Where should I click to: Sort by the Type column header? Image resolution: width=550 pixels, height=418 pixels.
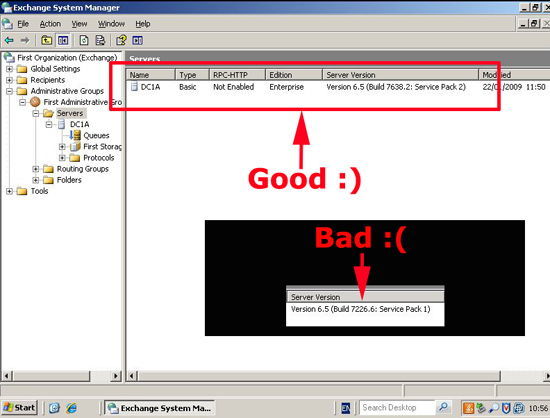pos(192,75)
